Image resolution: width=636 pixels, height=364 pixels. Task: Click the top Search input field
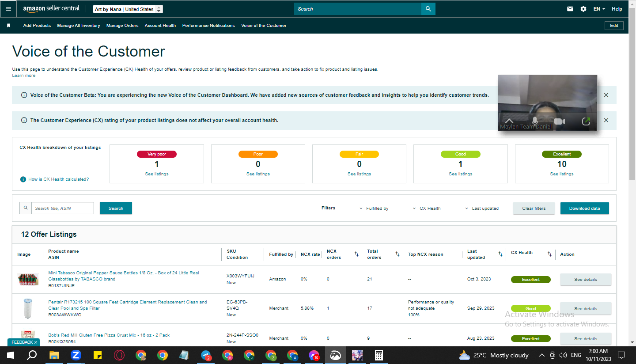[358, 9]
